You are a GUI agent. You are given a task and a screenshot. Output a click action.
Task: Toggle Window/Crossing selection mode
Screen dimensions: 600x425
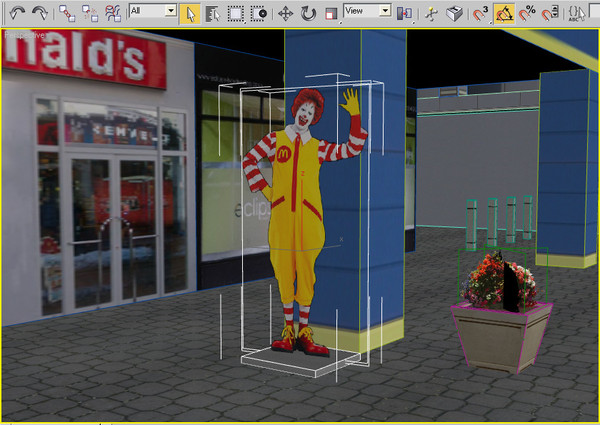[259, 14]
